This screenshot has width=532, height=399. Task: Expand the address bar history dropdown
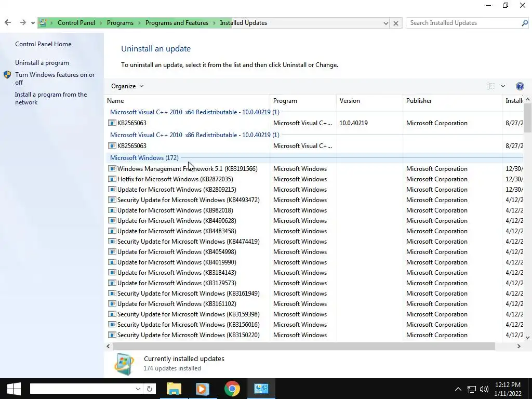[386, 23]
